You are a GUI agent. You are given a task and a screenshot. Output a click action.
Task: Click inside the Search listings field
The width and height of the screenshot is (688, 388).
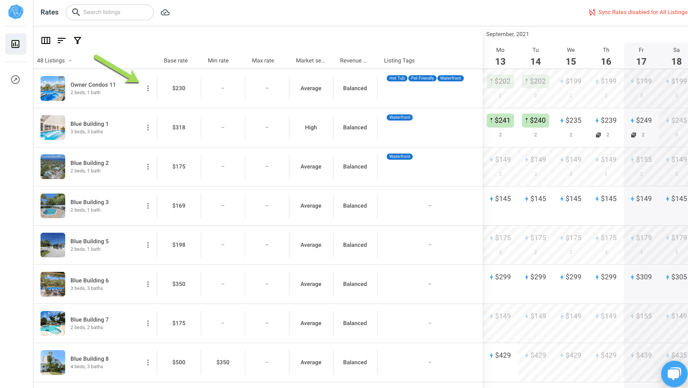110,12
